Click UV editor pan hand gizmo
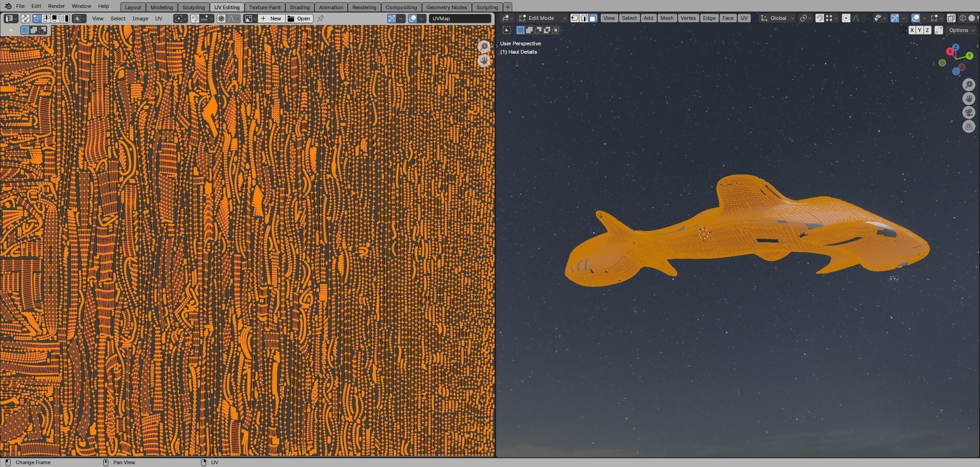This screenshot has height=467, width=980. (484, 60)
